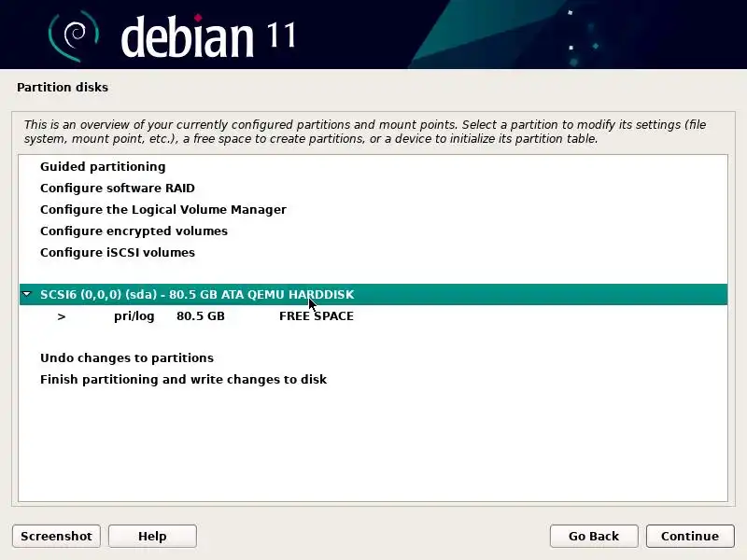Select SCSI6 (sda) 80.5 GB QEMU HARDDISK row
The width and height of the screenshot is (747, 560).
click(373, 294)
